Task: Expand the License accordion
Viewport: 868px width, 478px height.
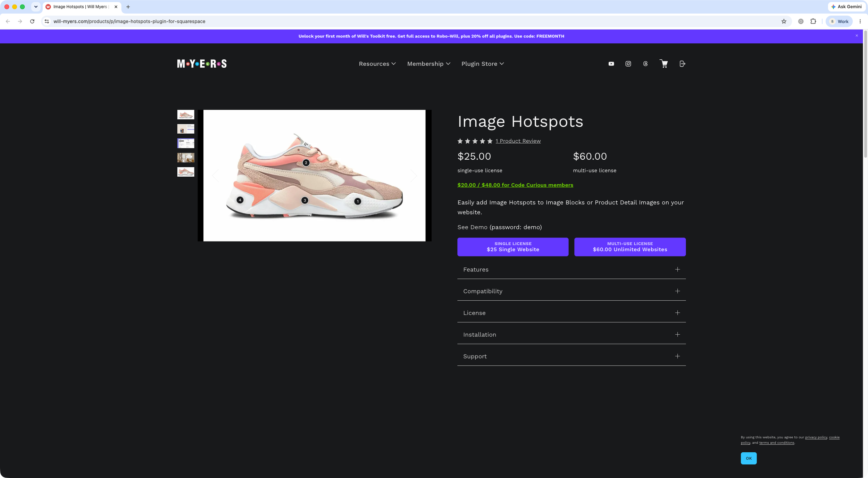Action: 571,313
